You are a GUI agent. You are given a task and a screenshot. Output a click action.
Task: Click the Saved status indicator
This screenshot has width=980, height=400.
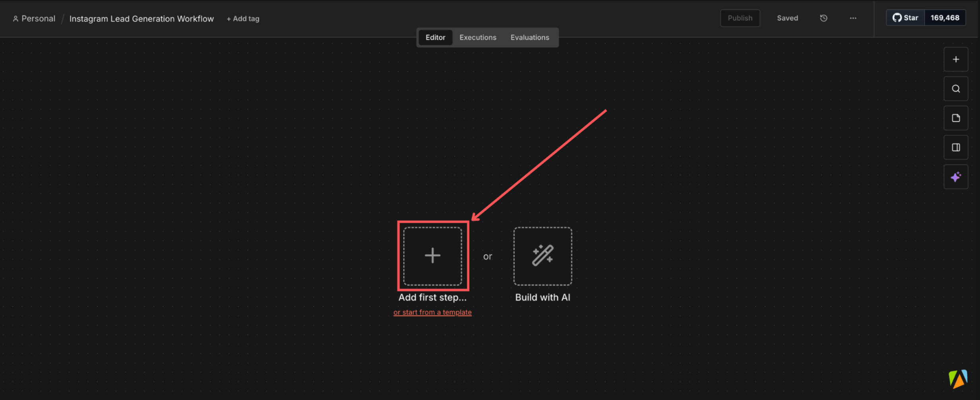pyautogui.click(x=787, y=18)
